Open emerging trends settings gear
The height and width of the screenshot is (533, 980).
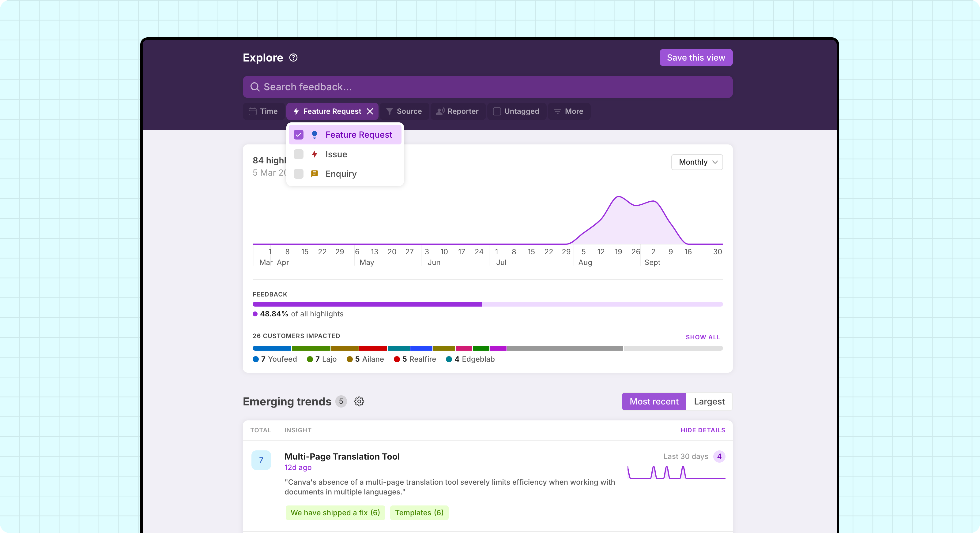pyautogui.click(x=359, y=401)
